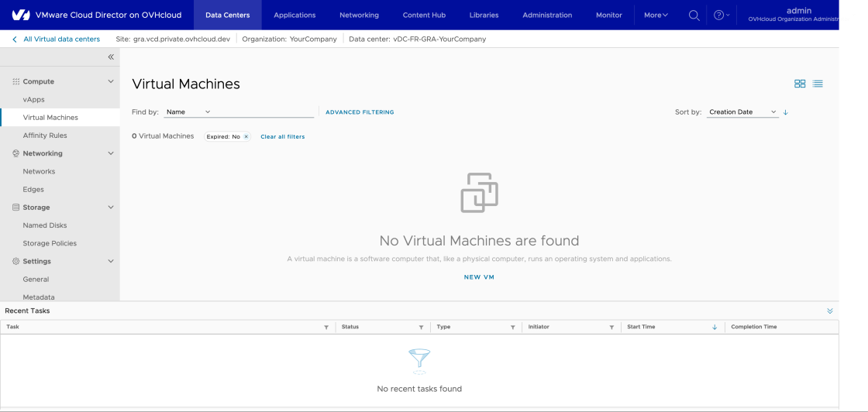This screenshot has height=412, width=868.
Task: Reverse sort direction arrow
Action: (786, 112)
